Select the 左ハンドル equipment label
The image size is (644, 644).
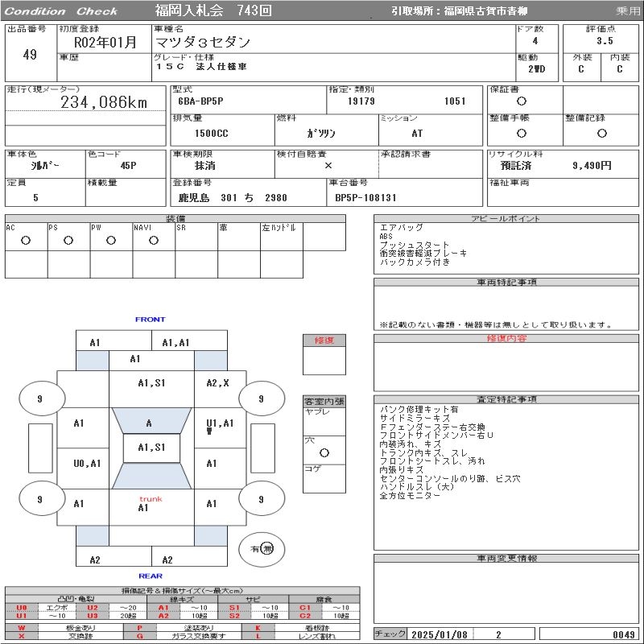point(279,228)
